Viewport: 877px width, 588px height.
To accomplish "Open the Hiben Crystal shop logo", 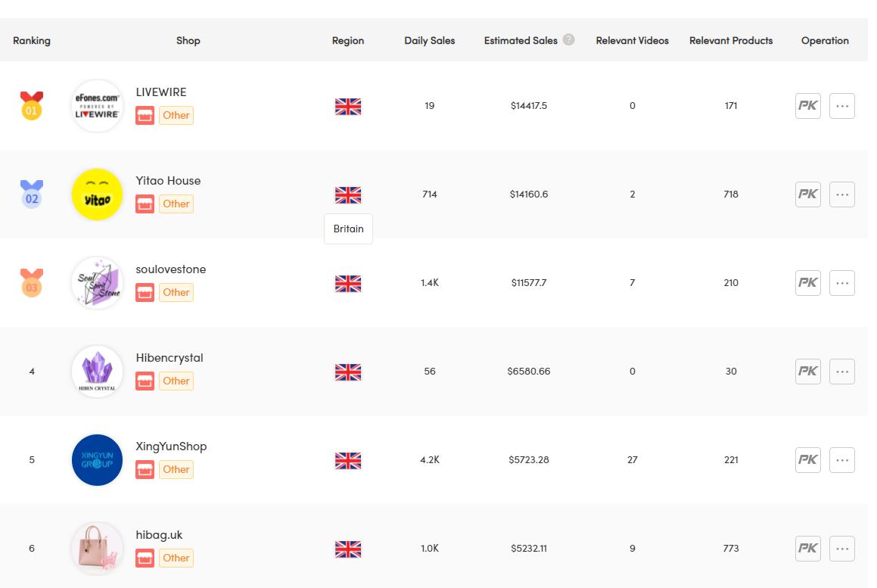I will 98,372.
